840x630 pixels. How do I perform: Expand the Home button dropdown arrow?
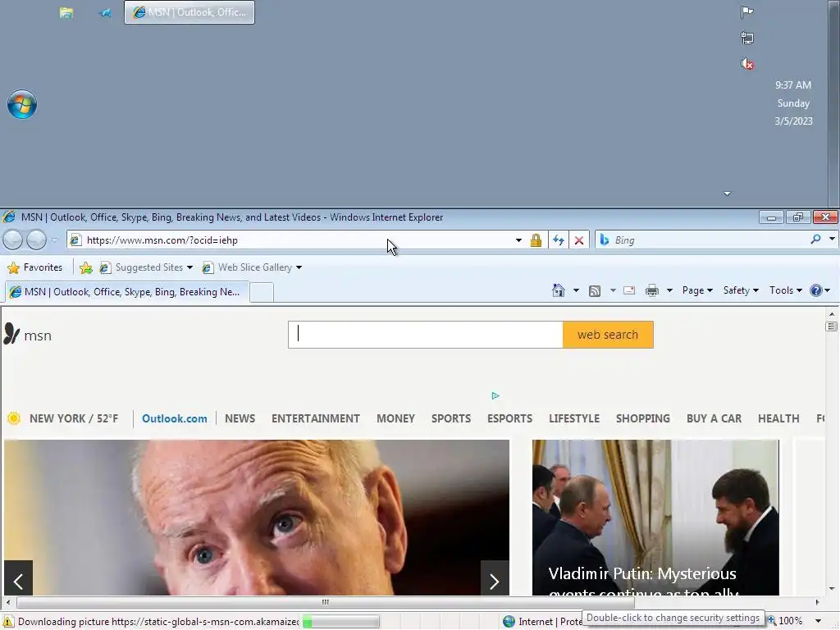pos(576,290)
